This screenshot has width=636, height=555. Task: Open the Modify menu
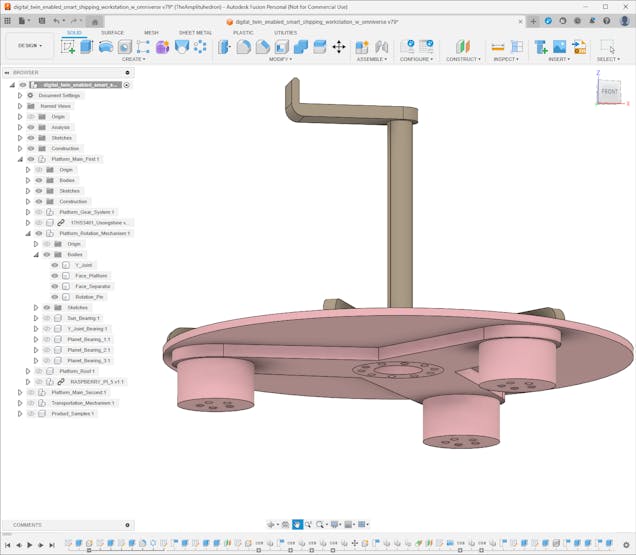click(281, 59)
